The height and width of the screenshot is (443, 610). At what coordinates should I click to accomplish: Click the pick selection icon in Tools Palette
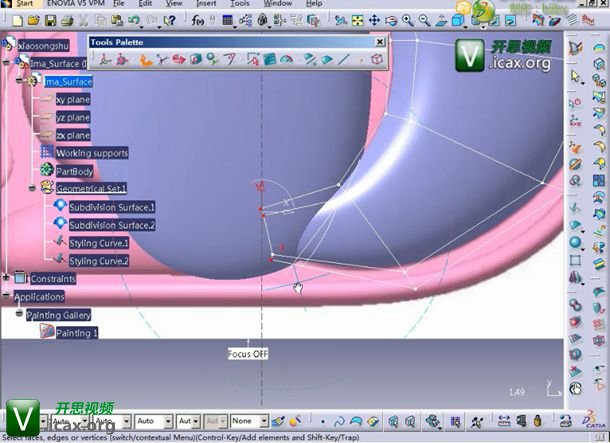point(253,60)
